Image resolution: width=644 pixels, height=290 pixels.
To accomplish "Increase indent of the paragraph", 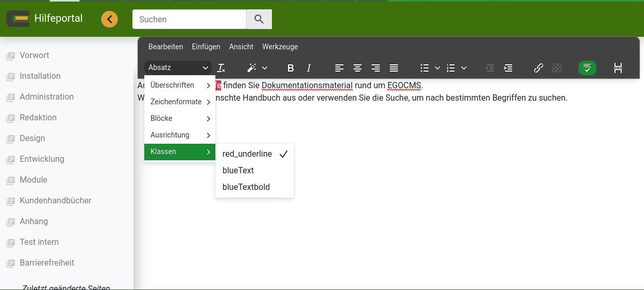I will click(508, 68).
